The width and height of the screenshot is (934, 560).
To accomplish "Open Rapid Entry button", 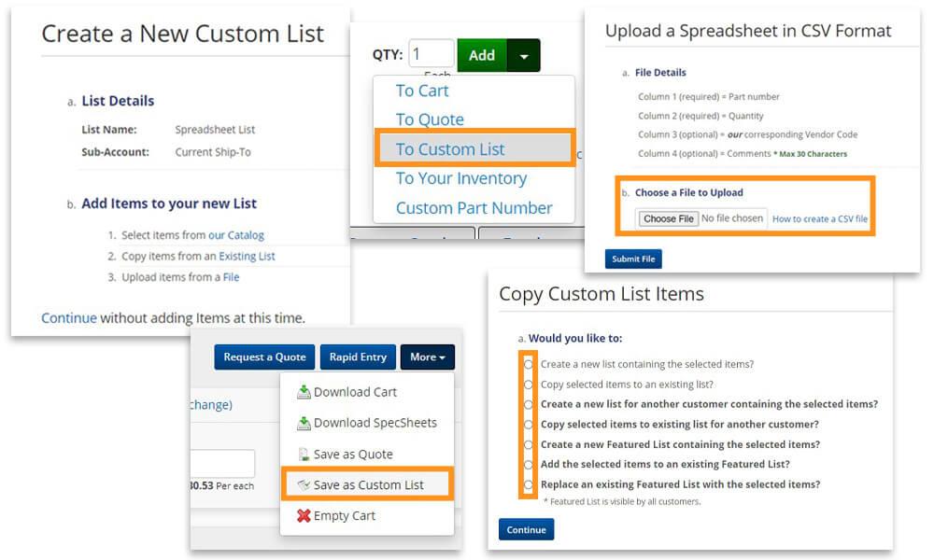I will coord(358,357).
